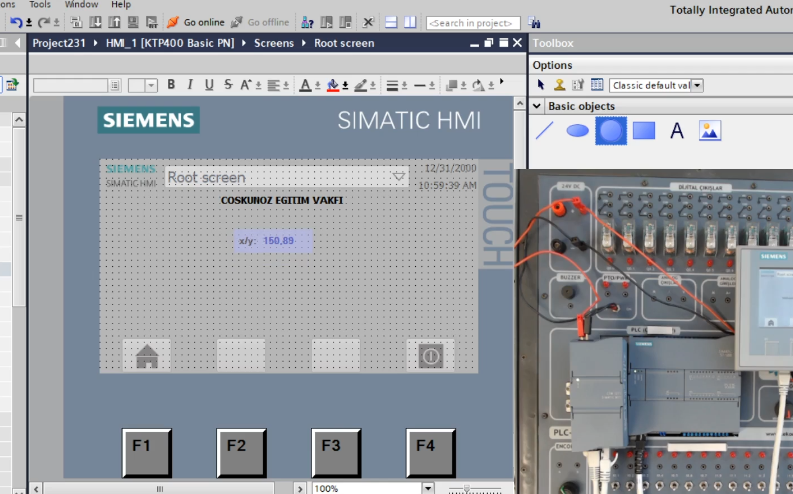Click the bring to front order icon

click(x=452, y=85)
